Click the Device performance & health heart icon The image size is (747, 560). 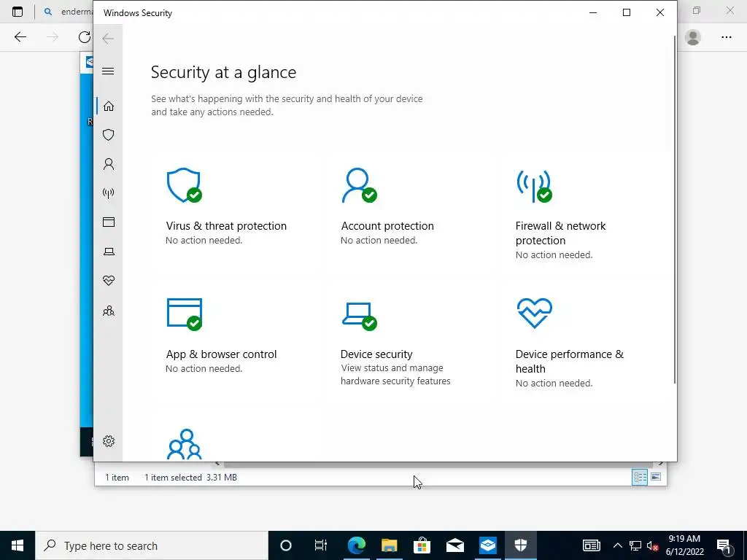(x=535, y=313)
